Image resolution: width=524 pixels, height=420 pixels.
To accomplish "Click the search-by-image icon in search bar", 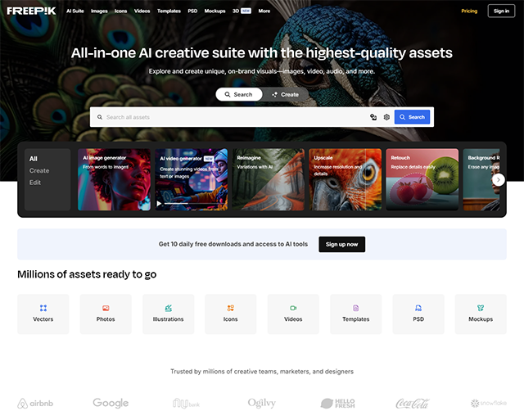I will (x=373, y=117).
